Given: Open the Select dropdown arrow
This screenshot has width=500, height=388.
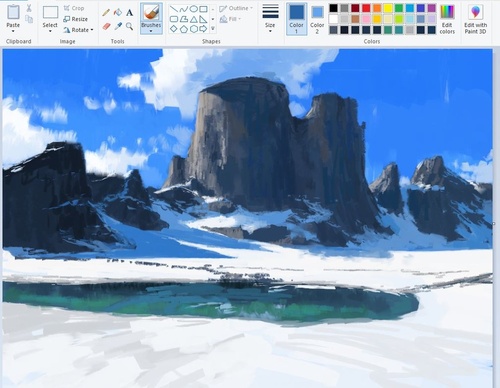Looking at the screenshot, I should [x=50, y=31].
